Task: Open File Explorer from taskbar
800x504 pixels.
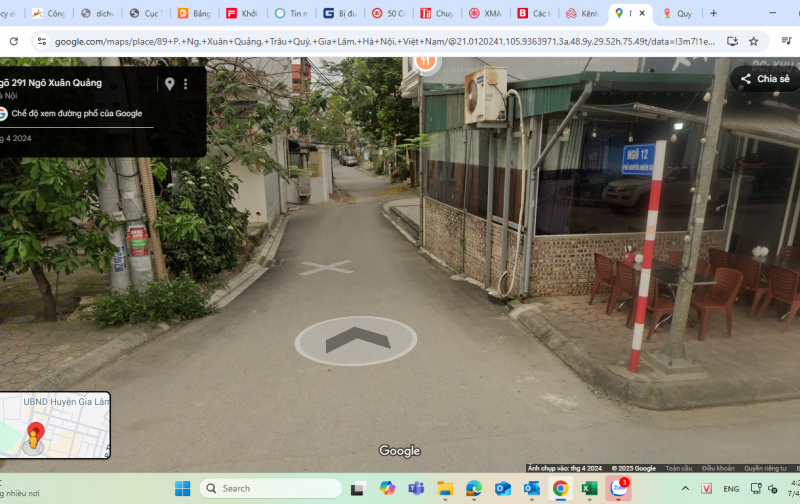Action: [445, 488]
